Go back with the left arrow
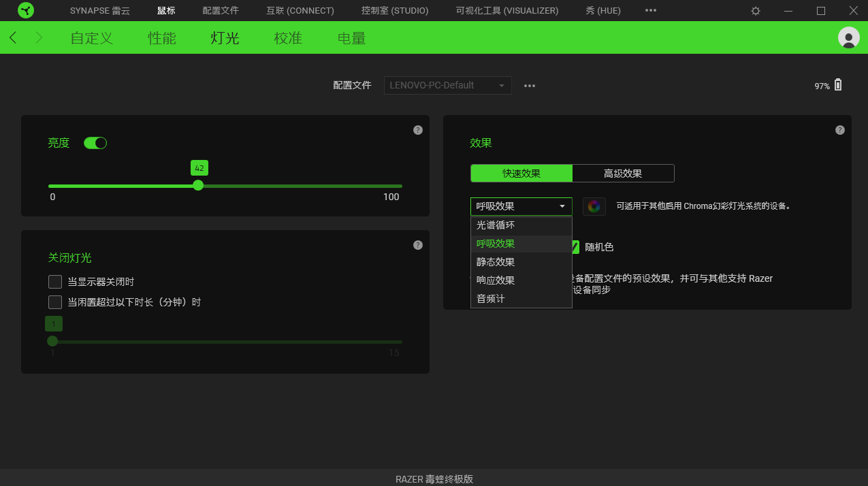The width and height of the screenshot is (868, 486). [x=14, y=37]
